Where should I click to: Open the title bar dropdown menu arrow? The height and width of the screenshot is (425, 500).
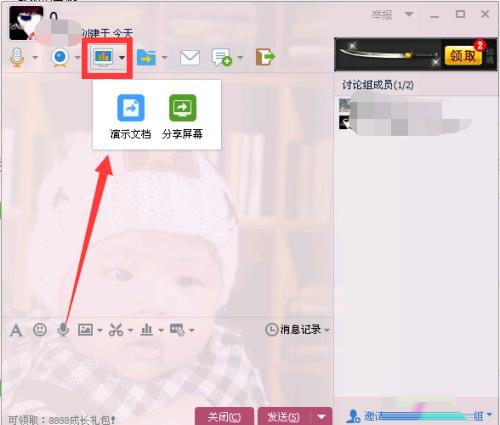(x=409, y=14)
